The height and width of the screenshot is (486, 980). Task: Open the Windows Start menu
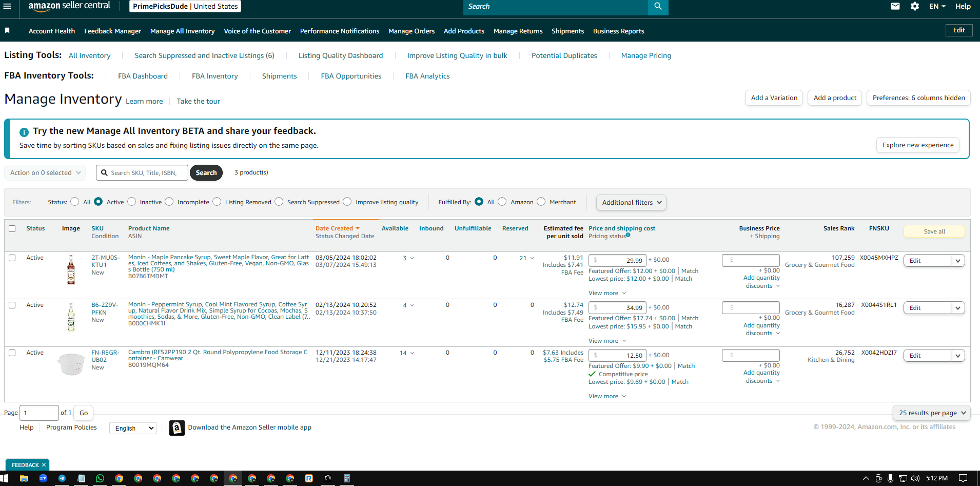point(5,478)
